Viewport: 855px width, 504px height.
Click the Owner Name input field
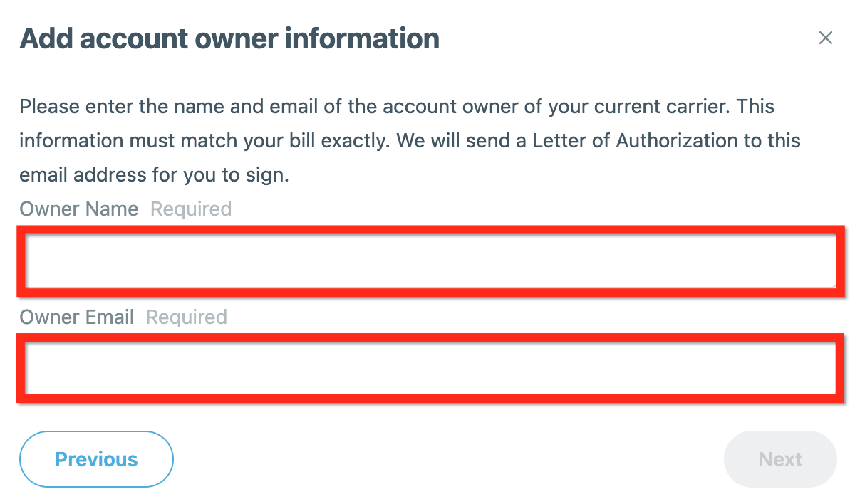[430, 261]
